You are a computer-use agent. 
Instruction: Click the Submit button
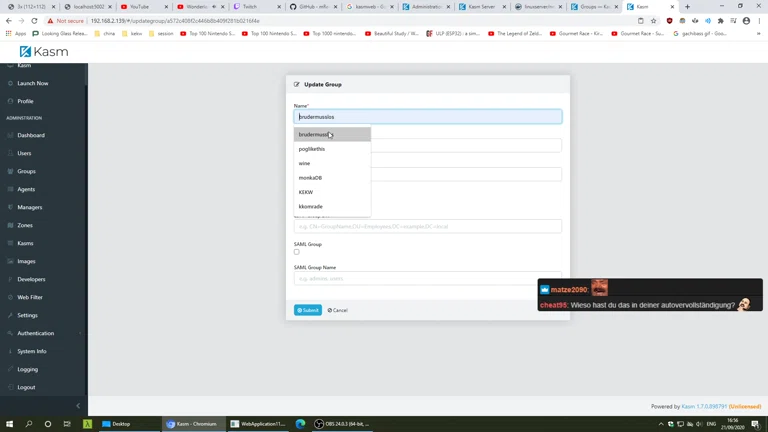(x=308, y=310)
